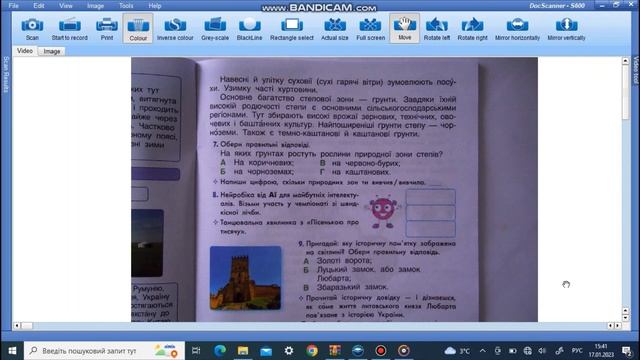Screen dimensions: 640x360
Task: Click the taskbar search box
Action: click(104, 351)
